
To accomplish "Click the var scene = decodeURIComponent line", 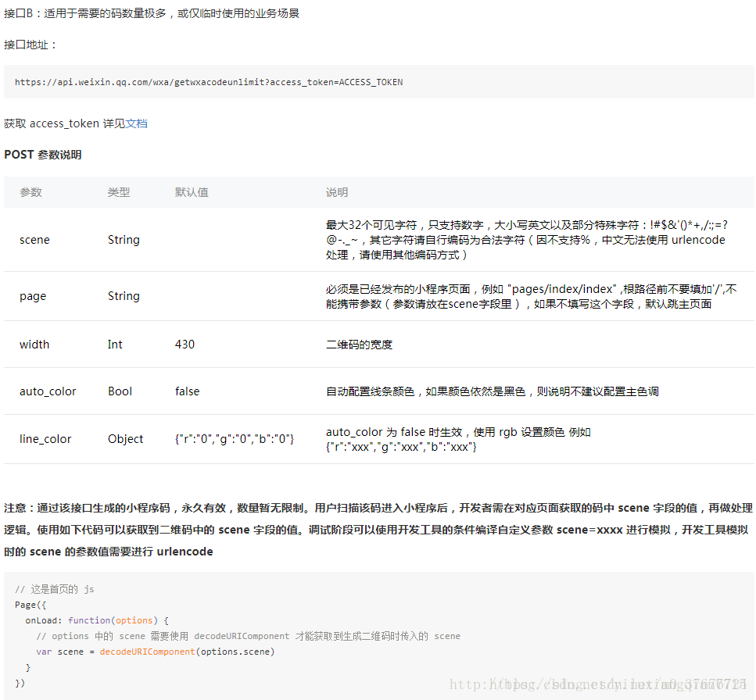I will (x=156, y=652).
